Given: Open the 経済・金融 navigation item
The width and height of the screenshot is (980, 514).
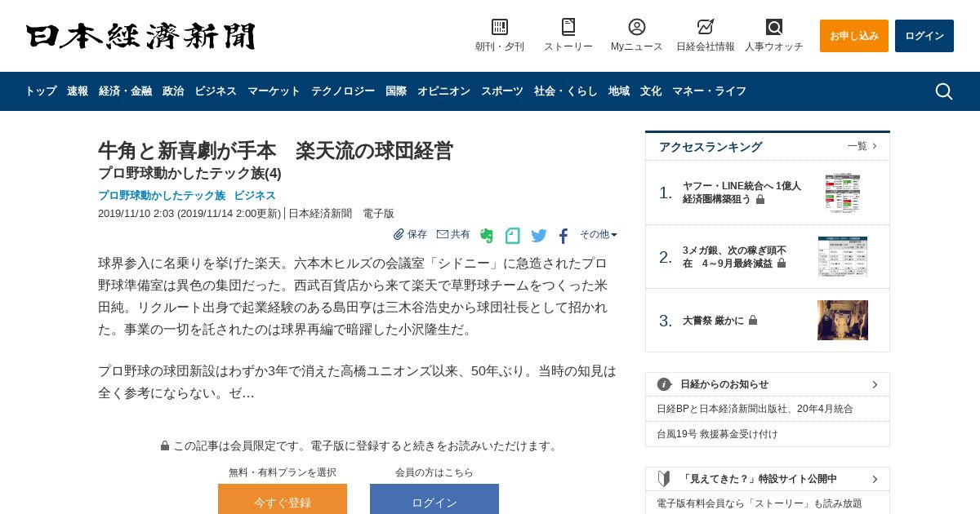Looking at the screenshot, I should click(125, 91).
